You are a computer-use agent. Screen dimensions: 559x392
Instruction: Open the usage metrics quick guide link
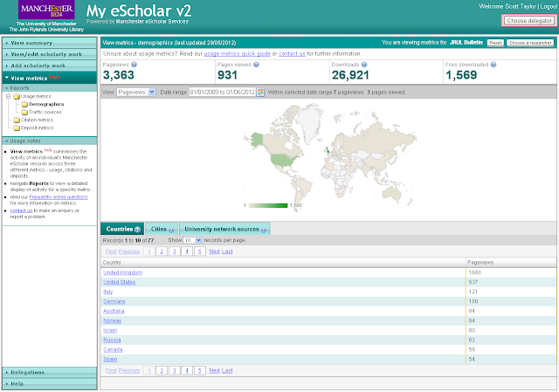coord(237,54)
